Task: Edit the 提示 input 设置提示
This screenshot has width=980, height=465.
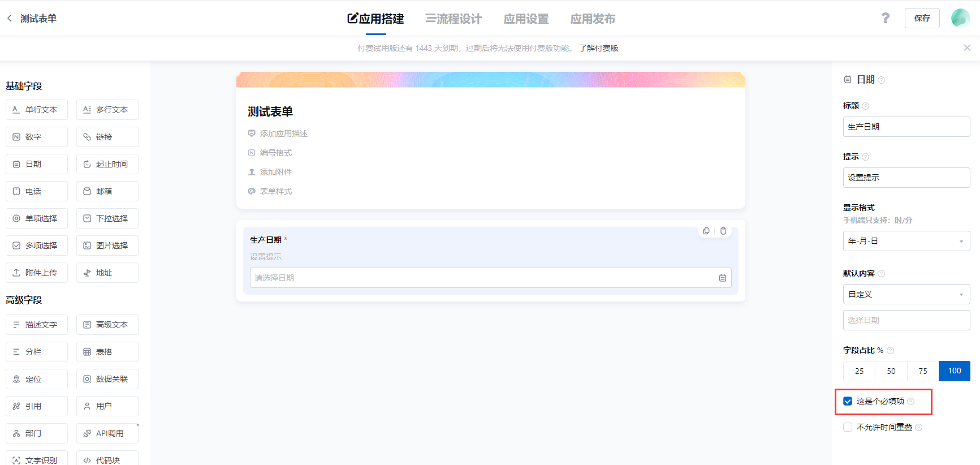Action: tap(906, 178)
